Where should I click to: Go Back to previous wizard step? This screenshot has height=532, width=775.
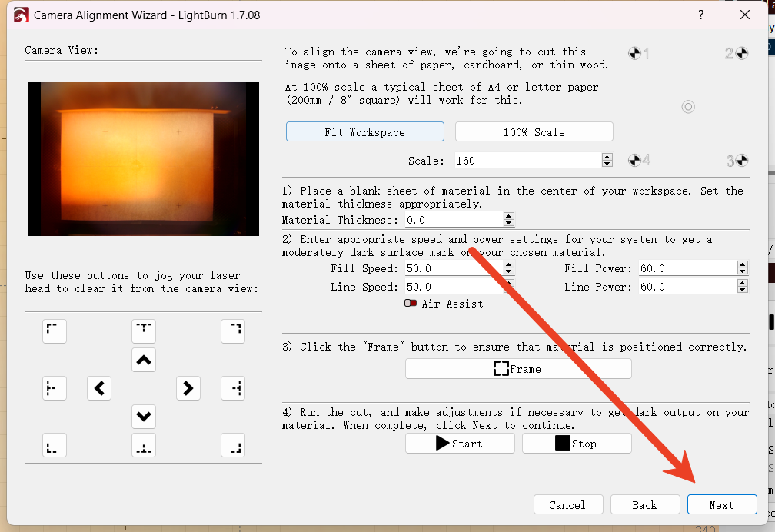645,505
